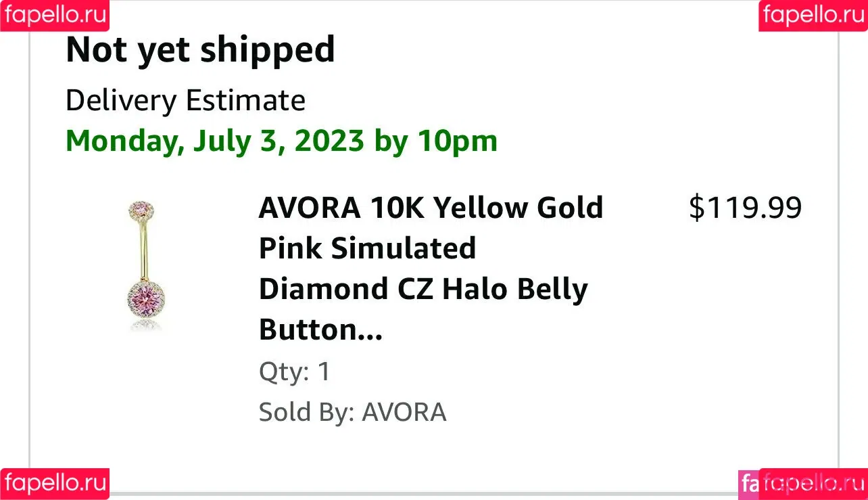Click the "Sold By: AVORA" seller text

[352, 412]
